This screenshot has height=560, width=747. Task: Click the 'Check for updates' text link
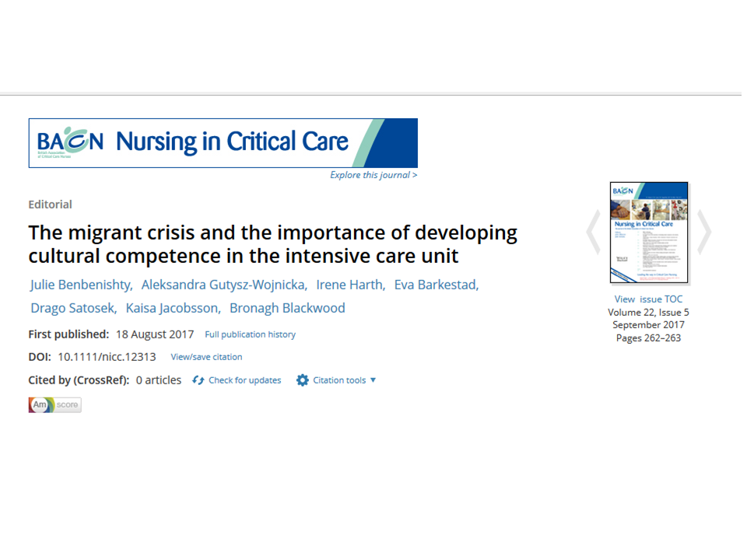click(x=245, y=380)
